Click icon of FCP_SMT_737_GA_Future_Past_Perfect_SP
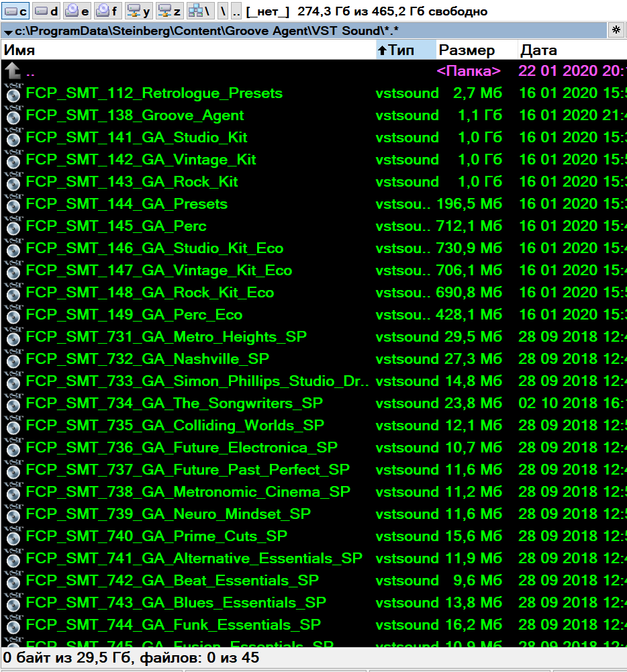 click(x=13, y=470)
